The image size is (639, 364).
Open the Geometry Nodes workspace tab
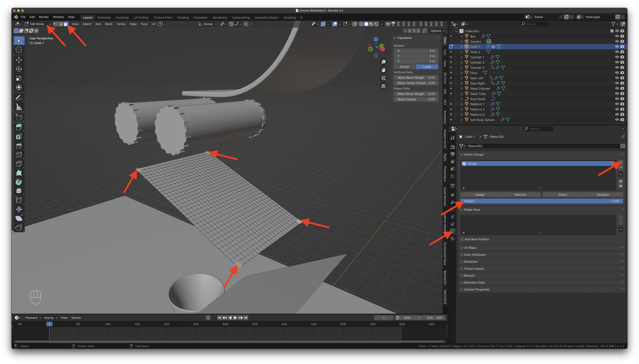(266, 17)
